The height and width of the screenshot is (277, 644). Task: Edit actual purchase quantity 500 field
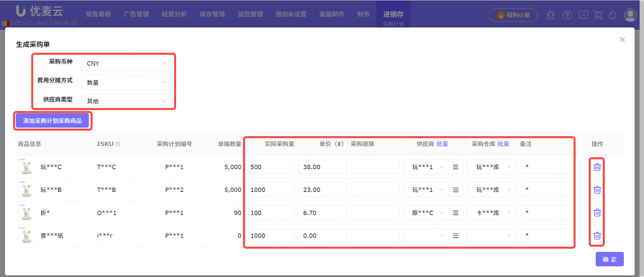(270, 167)
